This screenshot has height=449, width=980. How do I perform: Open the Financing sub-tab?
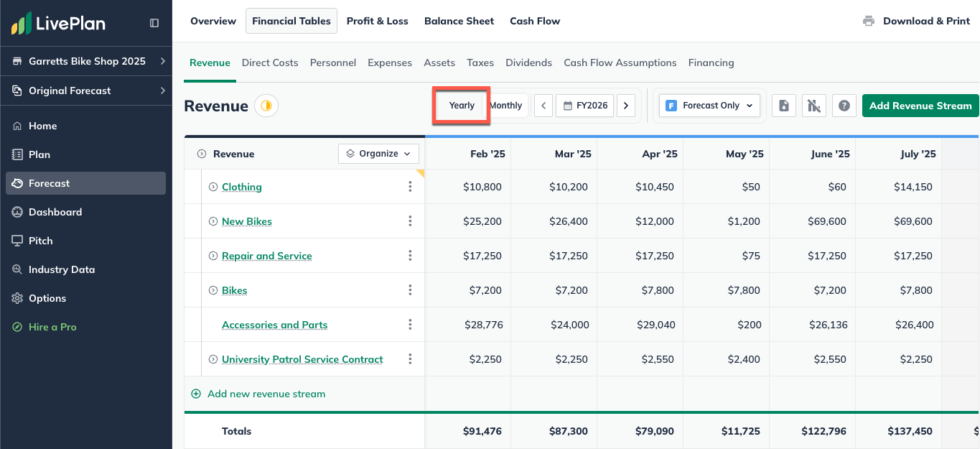pyautogui.click(x=711, y=63)
